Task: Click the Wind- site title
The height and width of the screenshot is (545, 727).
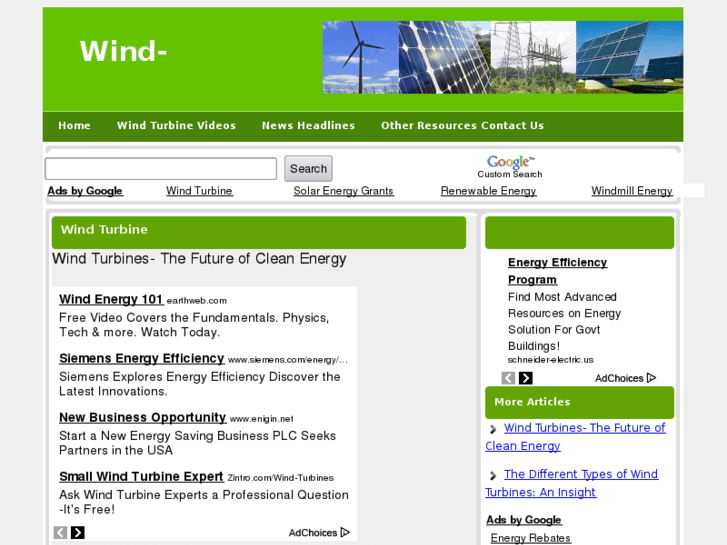Action: [123, 51]
